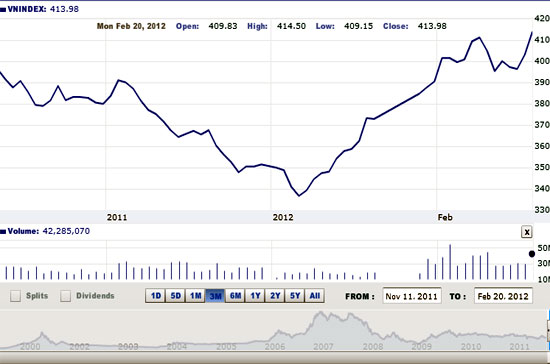
Task: Select the 5D time range
Action: (x=175, y=296)
